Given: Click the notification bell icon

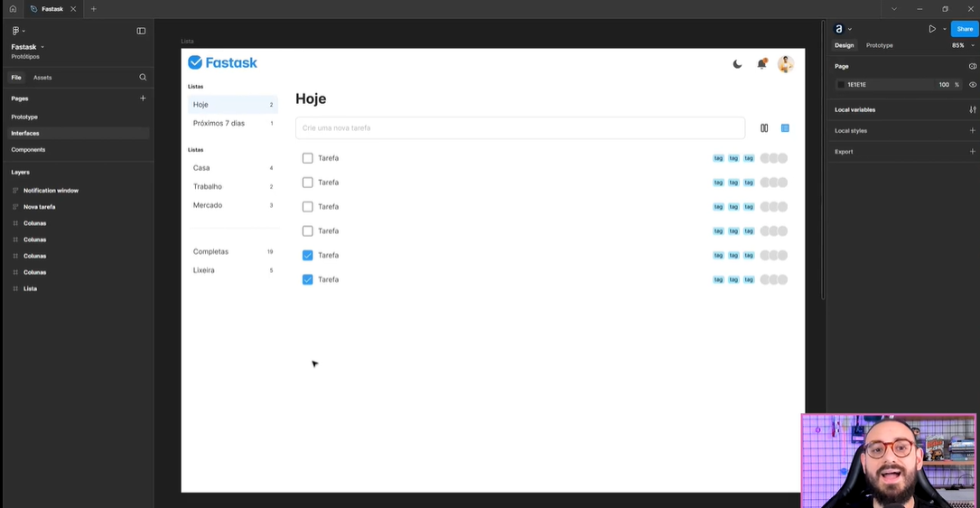Looking at the screenshot, I should pyautogui.click(x=761, y=64).
